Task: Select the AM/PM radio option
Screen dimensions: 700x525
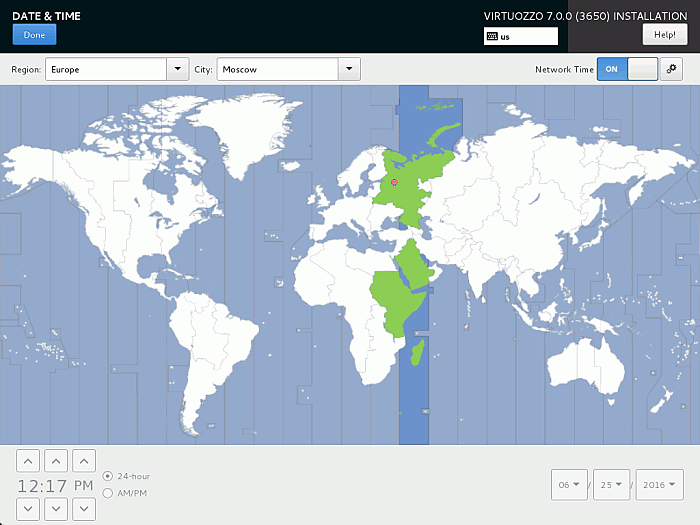Action: click(108, 493)
